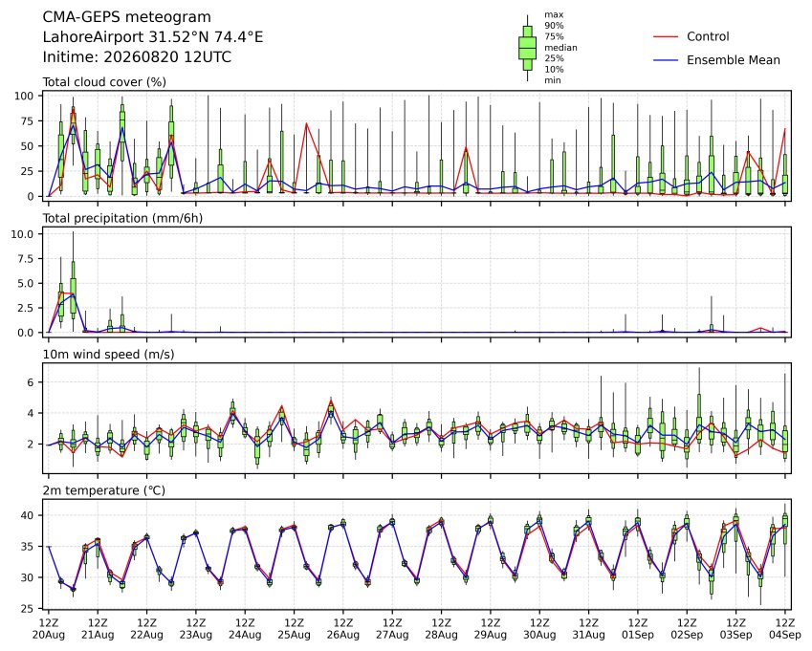Click the '10m wind speed (m/s)' panel title
Image resolution: width=812 pixels, height=651 pixels.
tap(108, 355)
